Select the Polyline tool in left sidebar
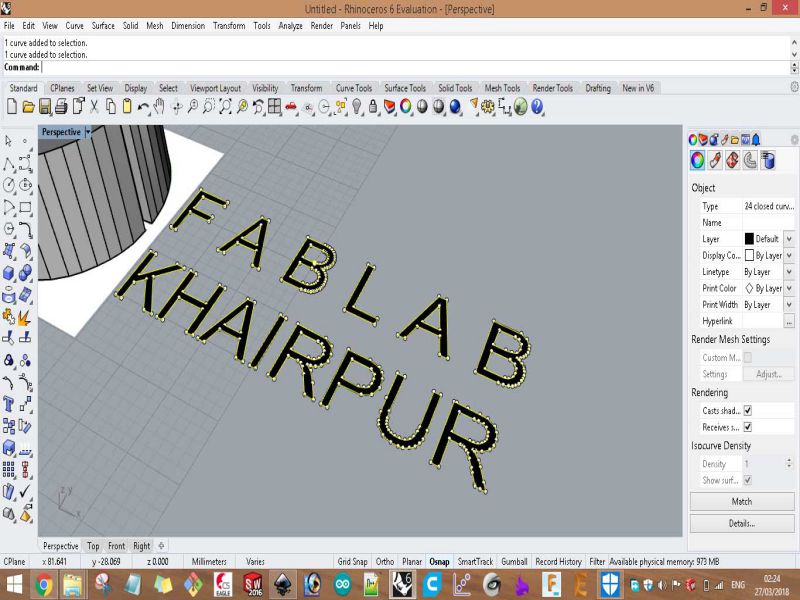This screenshot has width=800, height=600. [x=8, y=164]
